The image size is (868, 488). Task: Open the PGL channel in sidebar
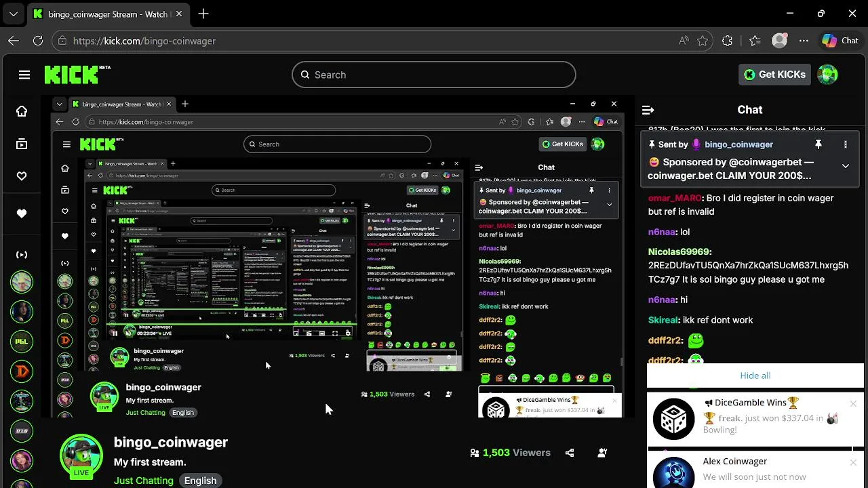point(22,342)
